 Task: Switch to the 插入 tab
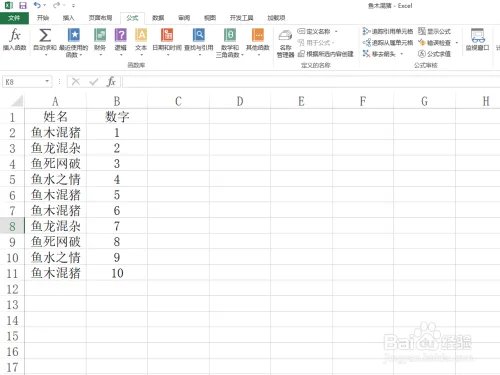pyautogui.click(x=68, y=18)
